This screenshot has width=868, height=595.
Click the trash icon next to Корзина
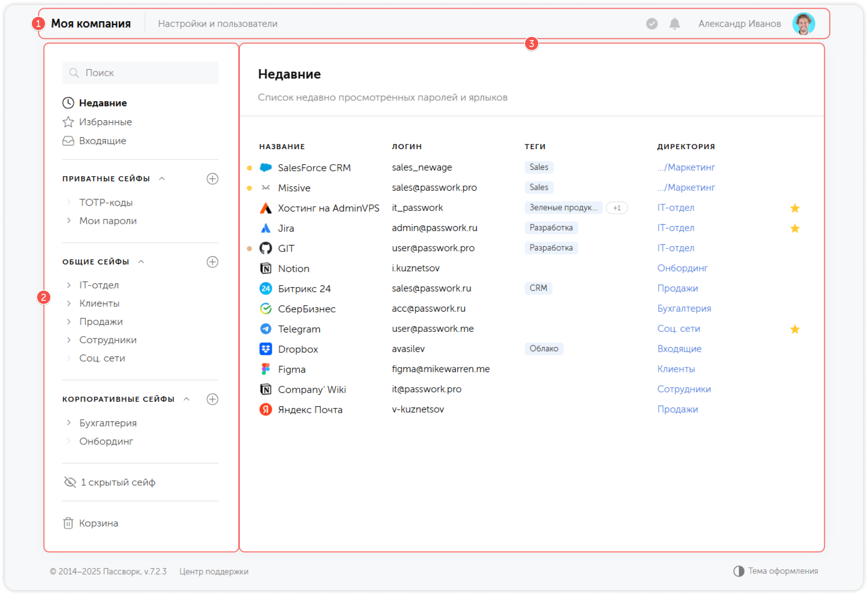click(x=68, y=523)
